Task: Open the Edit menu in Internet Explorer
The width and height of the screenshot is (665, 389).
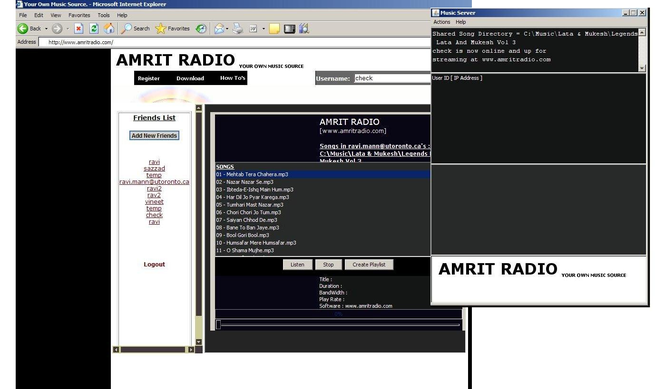Action: coord(39,15)
